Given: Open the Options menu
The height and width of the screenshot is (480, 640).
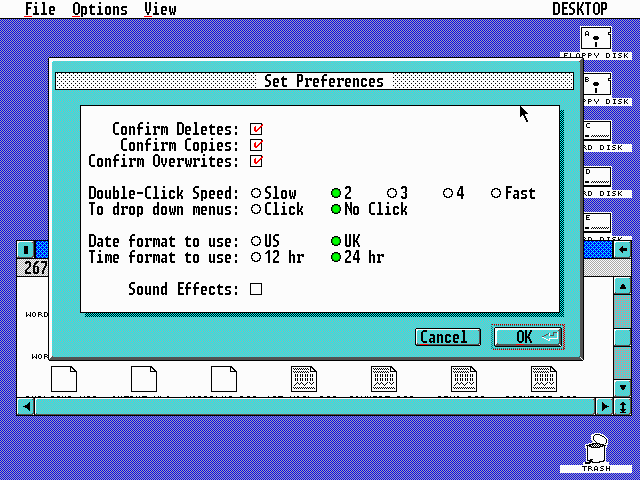Looking at the screenshot, I should click(99, 9).
